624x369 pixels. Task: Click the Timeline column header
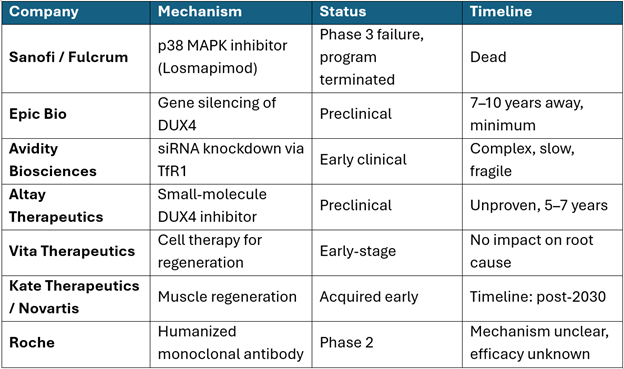(x=543, y=12)
